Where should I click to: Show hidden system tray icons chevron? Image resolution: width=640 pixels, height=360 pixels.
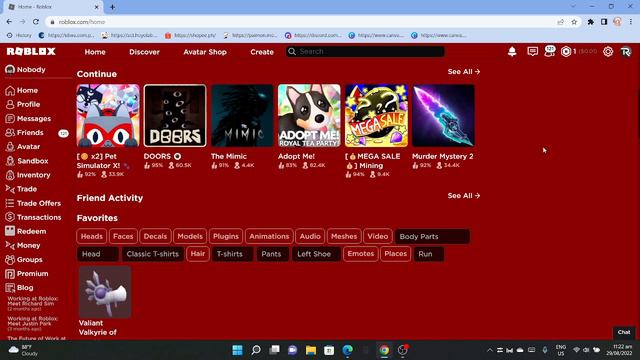[x=489, y=350]
